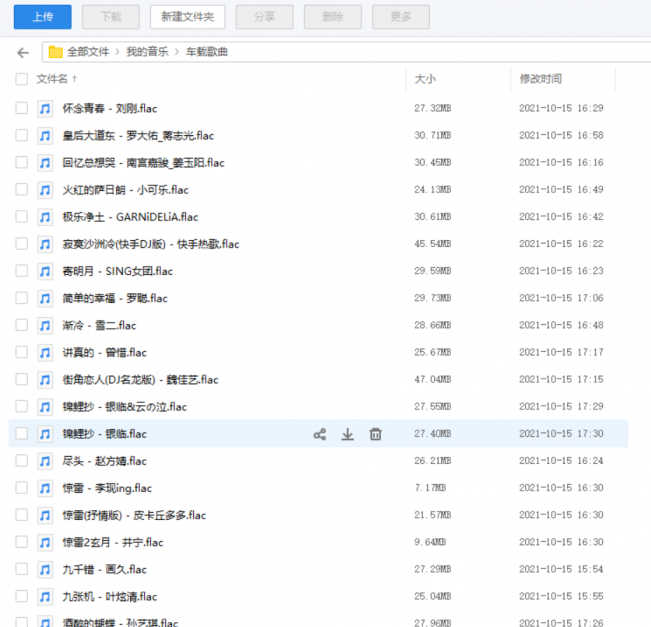Open file 简单的幸福 - 罗聪.flac

pos(115,299)
